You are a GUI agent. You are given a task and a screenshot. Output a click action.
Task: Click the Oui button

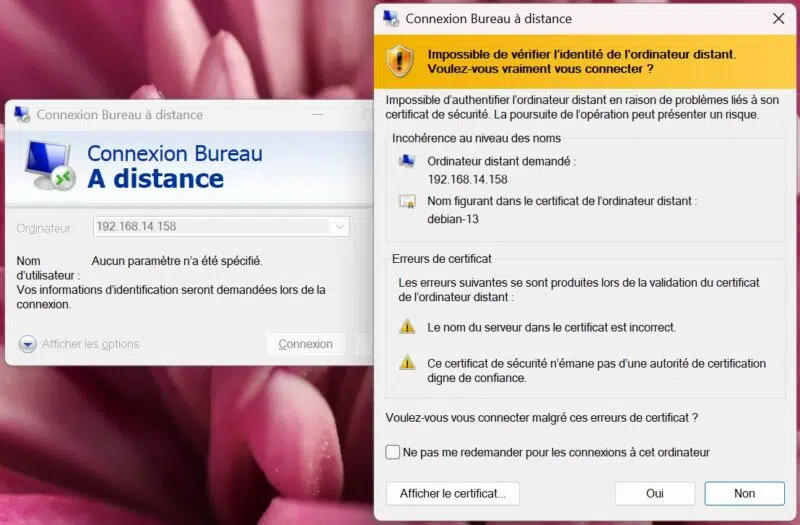click(x=655, y=493)
